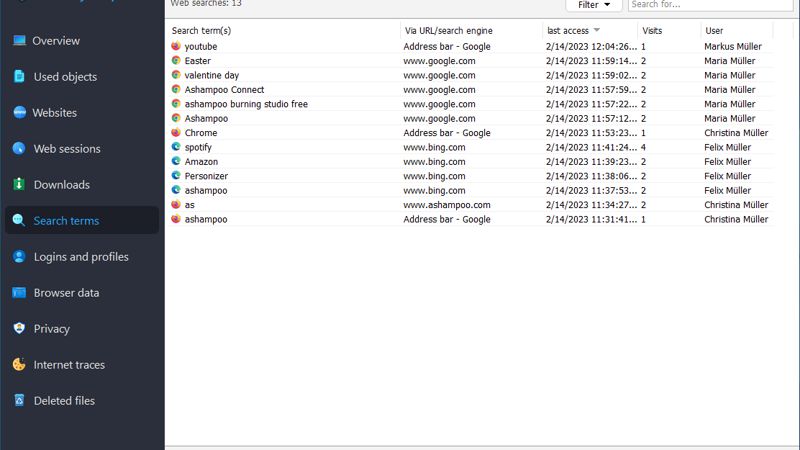Click the Search terms magnifier icon
This screenshot has height=450, width=800.
click(x=19, y=220)
